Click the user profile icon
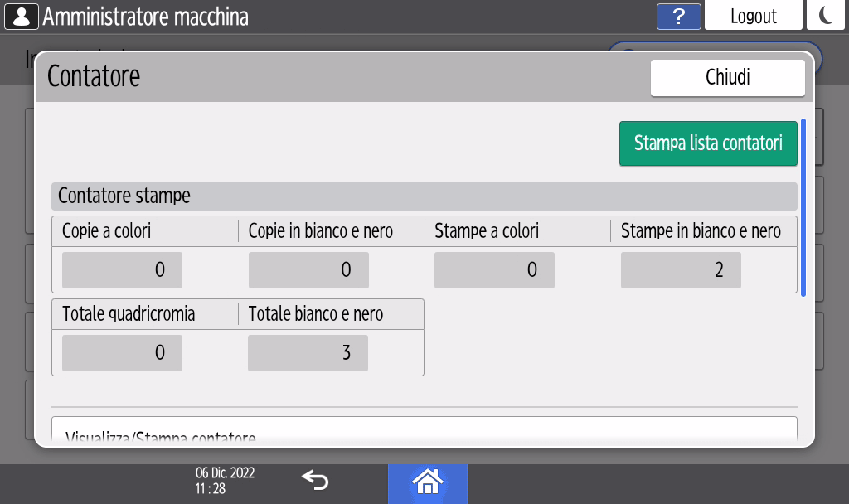The image size is (849, 504). pos(22,16)
